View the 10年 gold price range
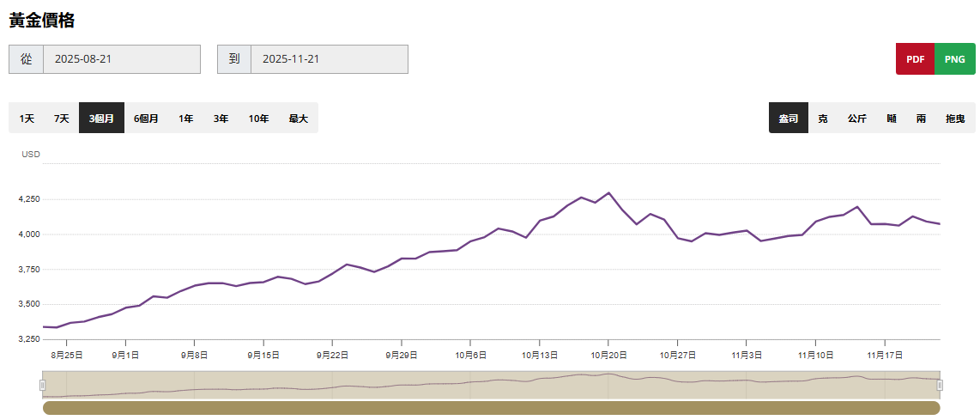Viewport: 980px width, 420px height. (258, 119)
